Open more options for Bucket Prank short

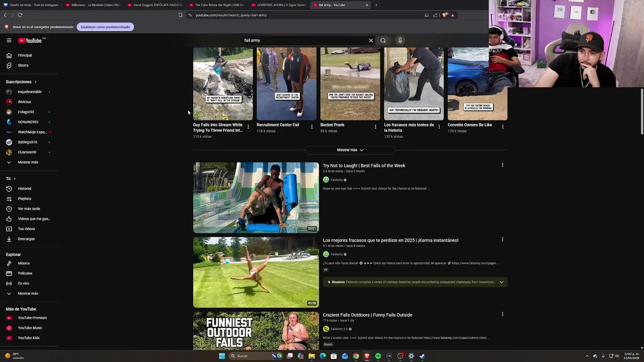[x=375, y=127]
